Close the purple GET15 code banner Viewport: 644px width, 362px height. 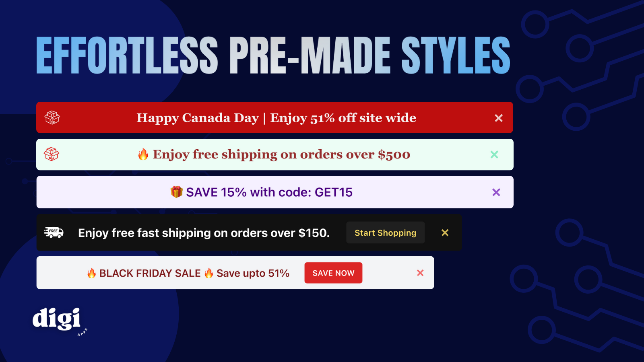click(496, 192)
